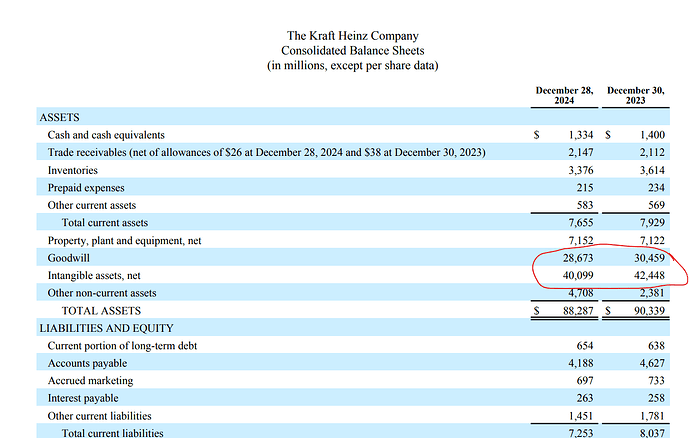Image resolution: width=690 pixels, height=438 pixels.
Task: Click '(in millions, except per share data)' note
Action: click(352, 66)
